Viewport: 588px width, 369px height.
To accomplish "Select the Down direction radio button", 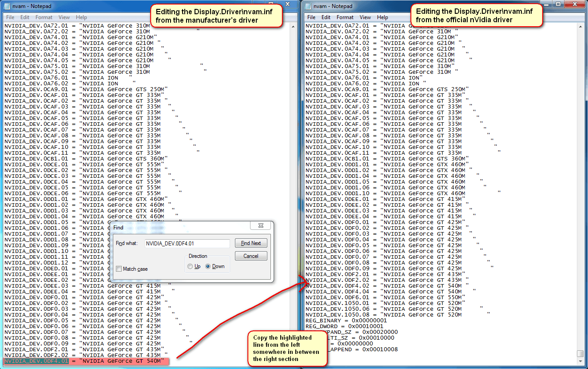I will coord(208,266).
